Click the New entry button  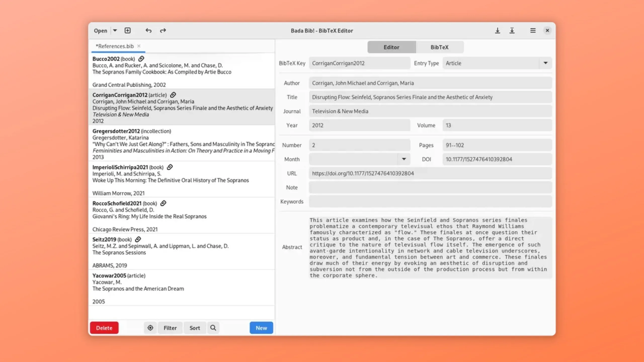pyautogui.click(x=261, y=328)
